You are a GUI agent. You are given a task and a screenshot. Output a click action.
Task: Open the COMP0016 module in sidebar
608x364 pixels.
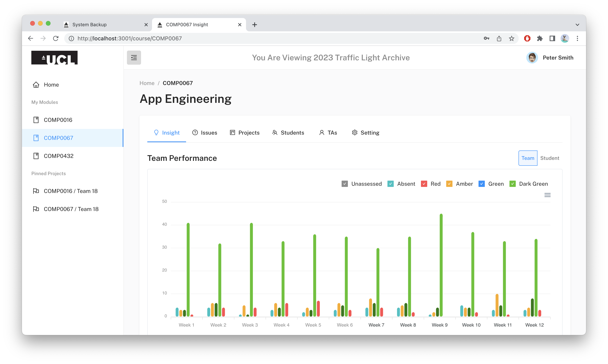72,120
